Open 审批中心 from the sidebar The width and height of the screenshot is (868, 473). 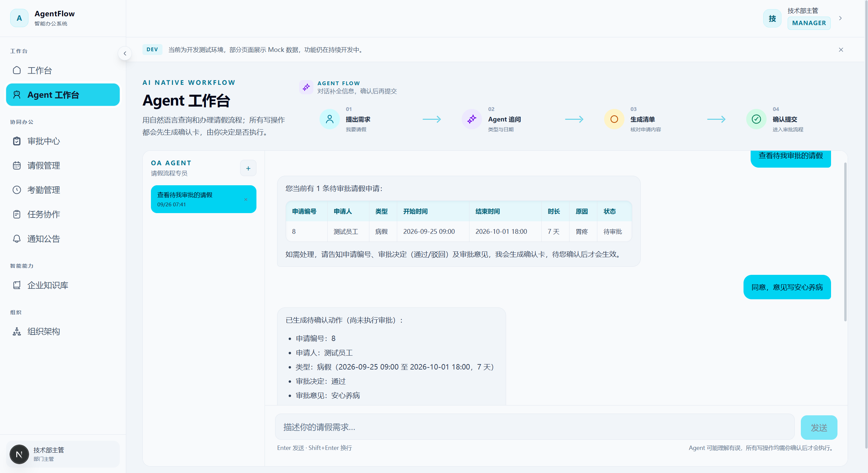pos(63,141)
